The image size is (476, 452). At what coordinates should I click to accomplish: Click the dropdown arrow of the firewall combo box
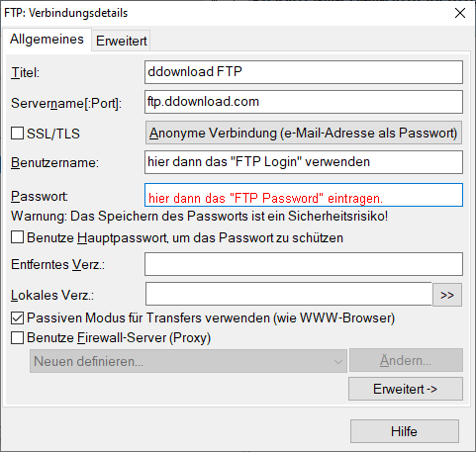[338, 361]
